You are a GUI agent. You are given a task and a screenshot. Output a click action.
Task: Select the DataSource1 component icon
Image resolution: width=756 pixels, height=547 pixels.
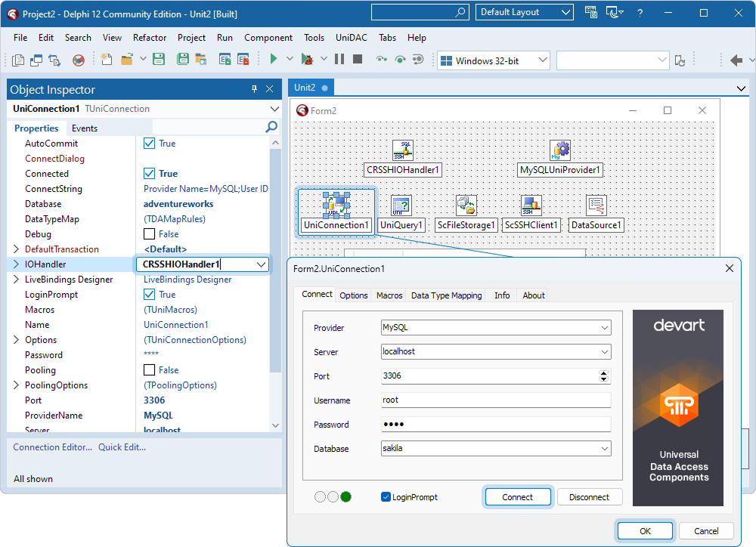point(596,206)
